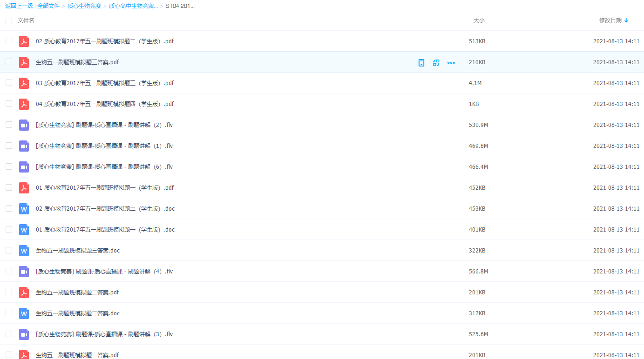Tick the checkbox for 01 模拟题一（学生版）.doc

click(9, 229)
